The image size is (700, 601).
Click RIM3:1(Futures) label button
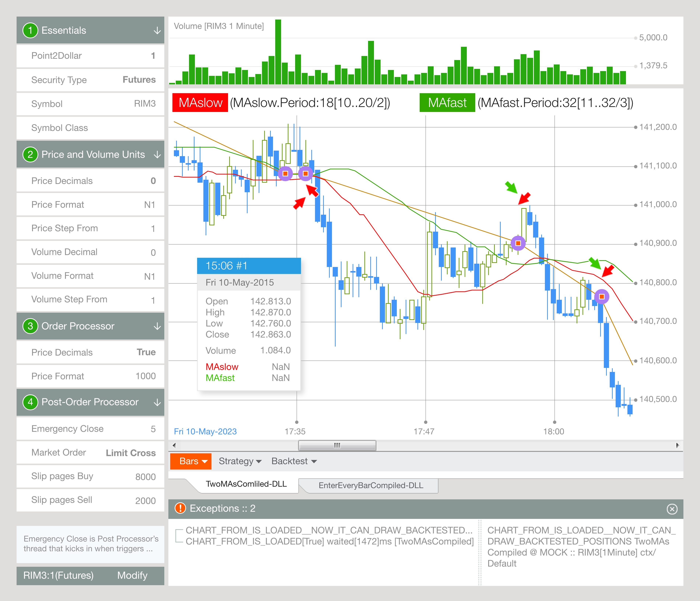tap(58, 575)
